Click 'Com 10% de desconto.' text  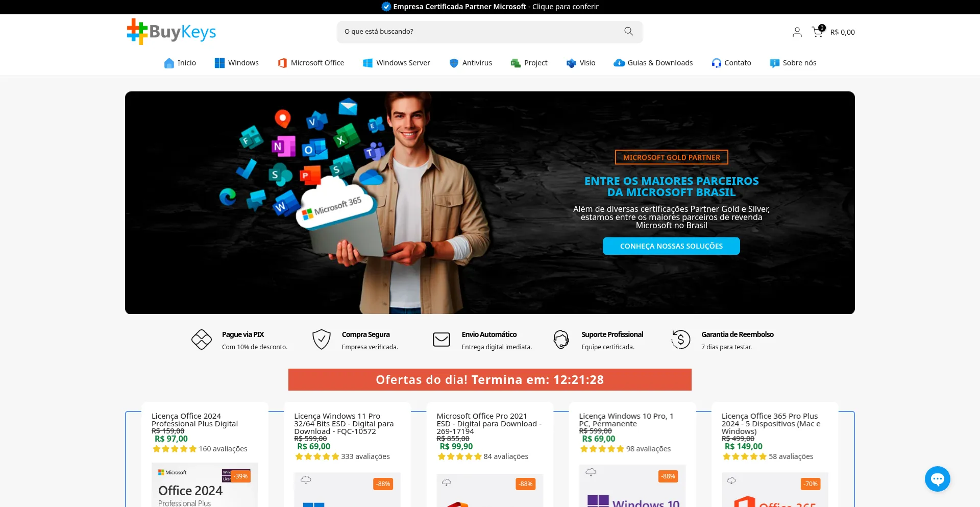point(255,347)
